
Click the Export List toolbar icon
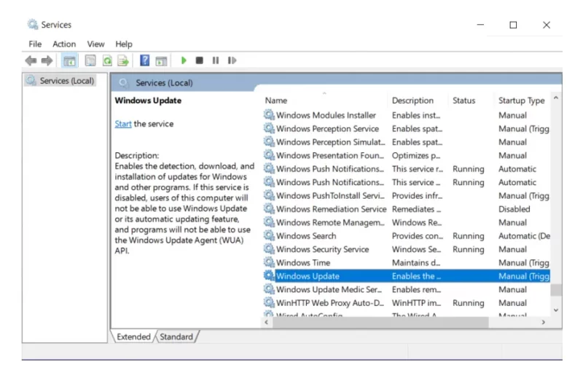pyautogui.click(x=123, y=60)
